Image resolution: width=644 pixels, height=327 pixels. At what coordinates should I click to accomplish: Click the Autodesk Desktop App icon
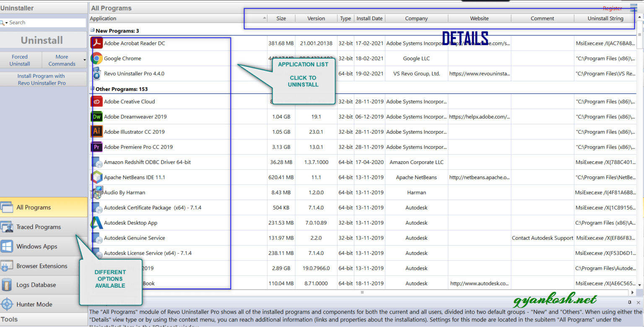click(97, 223)
